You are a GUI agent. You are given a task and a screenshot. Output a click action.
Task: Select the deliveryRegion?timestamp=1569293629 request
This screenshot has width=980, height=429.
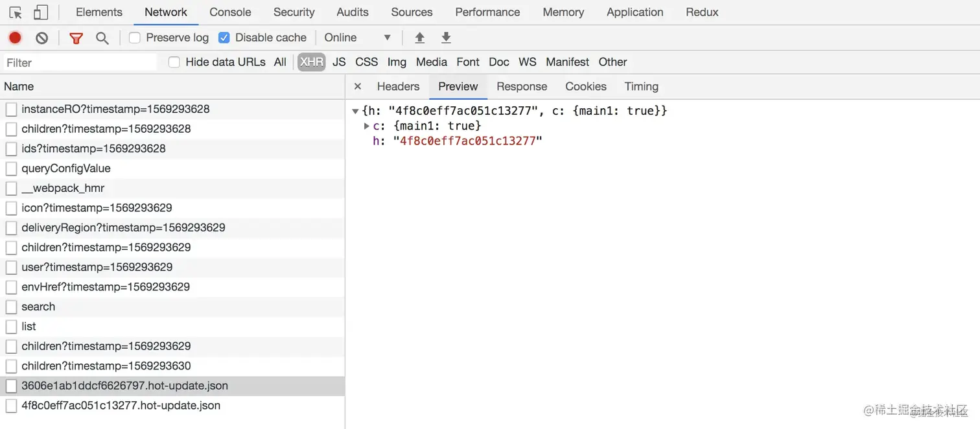pos(172,228)
